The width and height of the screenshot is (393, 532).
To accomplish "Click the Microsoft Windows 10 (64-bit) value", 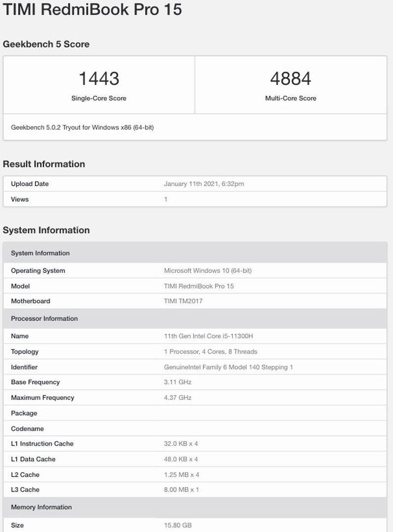I will point(208,271).
